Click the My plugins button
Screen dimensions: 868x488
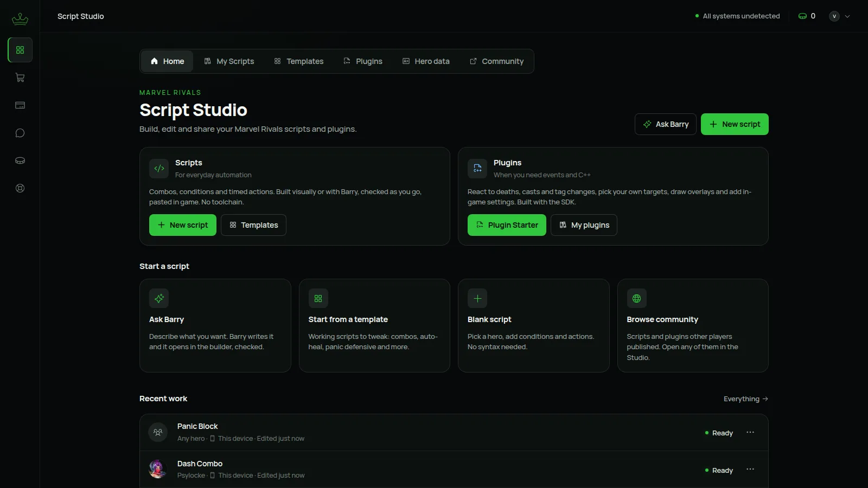click(584, 225)
